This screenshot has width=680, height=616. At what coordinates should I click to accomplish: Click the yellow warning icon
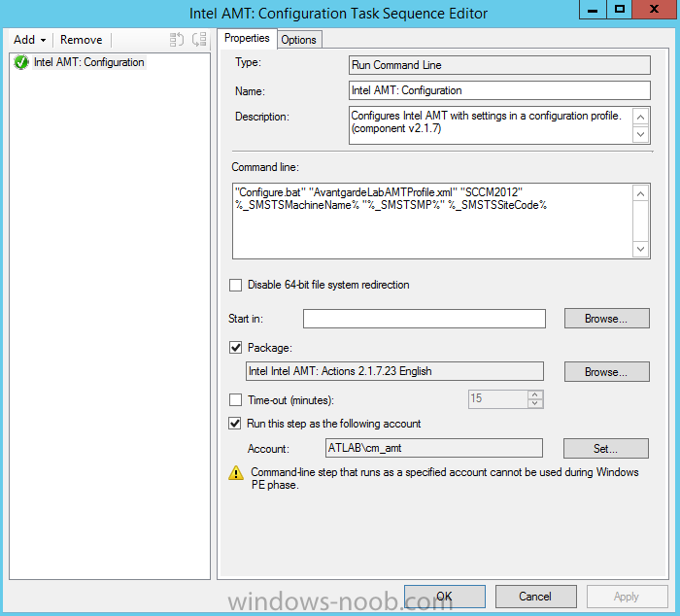tap(236, 473)
